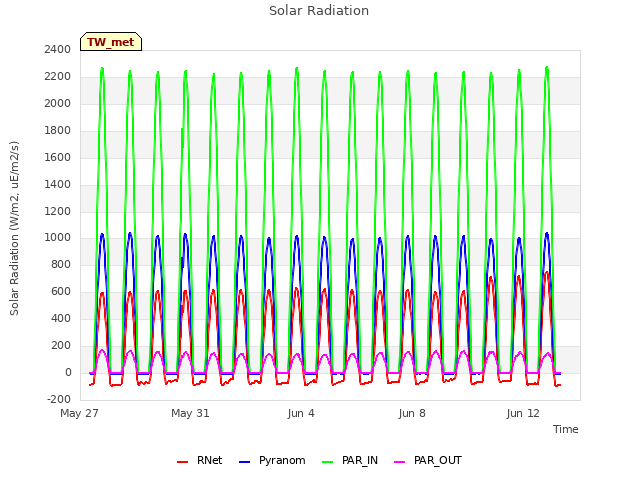This screenshot has height=480, width=640.
Task: Click the 1200 y-axis tick label
Action: (x=58, y=211)
